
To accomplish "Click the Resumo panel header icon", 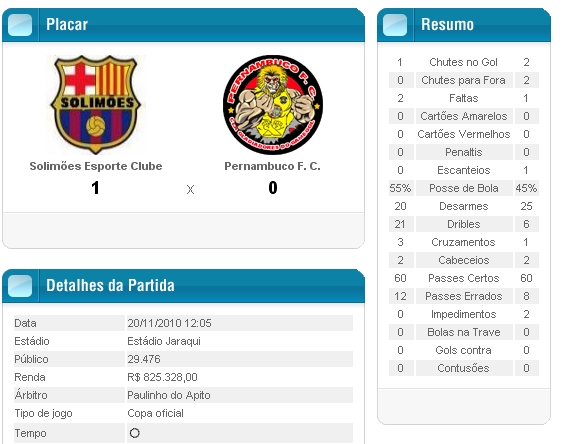I will (395, 25).
